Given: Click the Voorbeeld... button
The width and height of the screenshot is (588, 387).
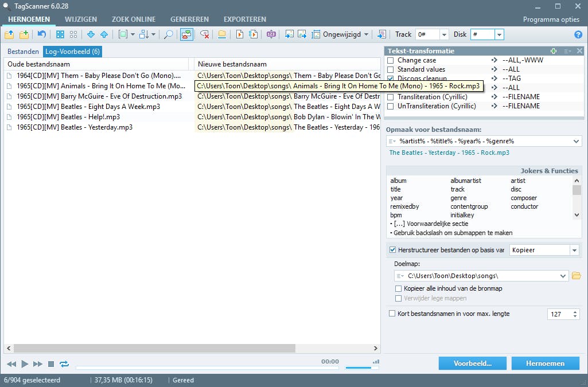Looking at the screenshot, I should coord(473,363).
